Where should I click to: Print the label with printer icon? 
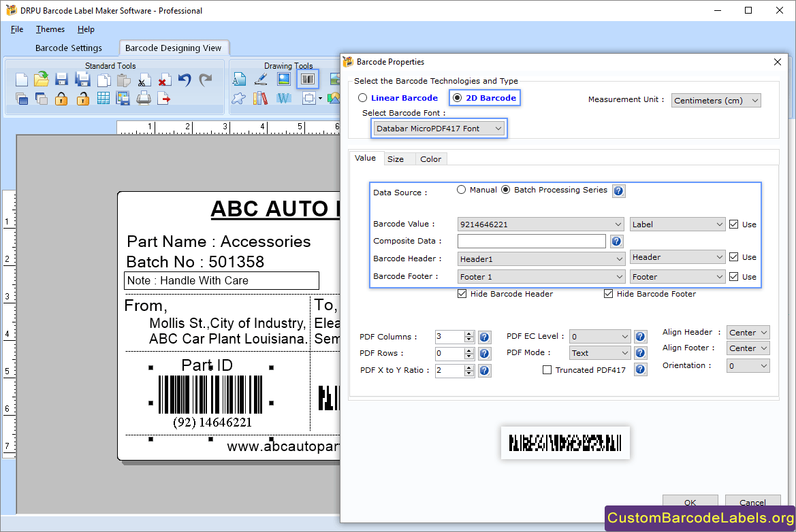point(144,99)
